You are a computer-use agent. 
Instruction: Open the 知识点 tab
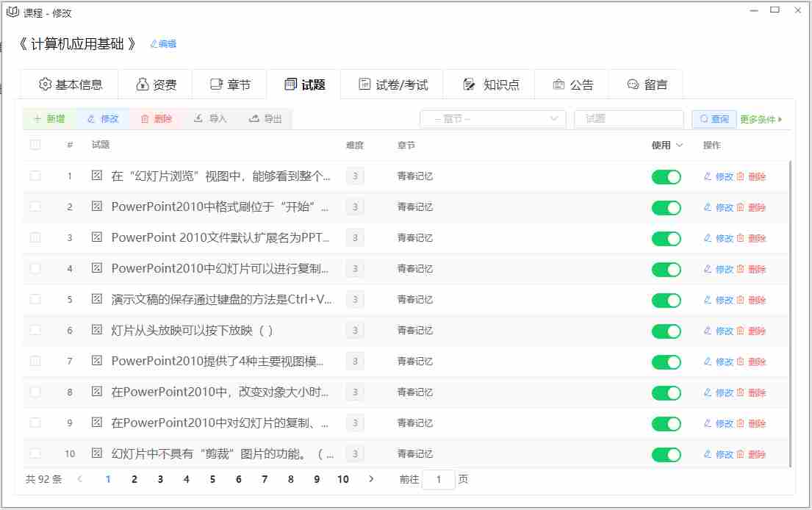point(491,85)
